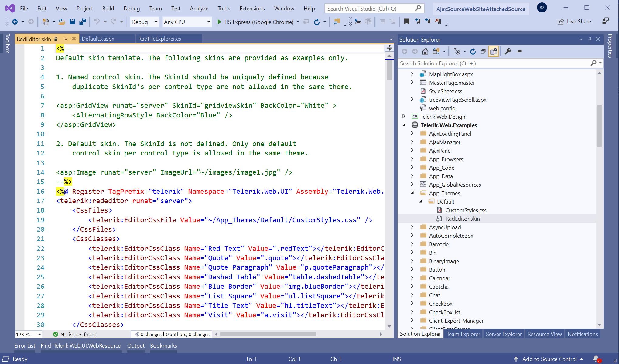Switch between solutions and folders view icon
The image size is (619, 364).
(436, 52)
